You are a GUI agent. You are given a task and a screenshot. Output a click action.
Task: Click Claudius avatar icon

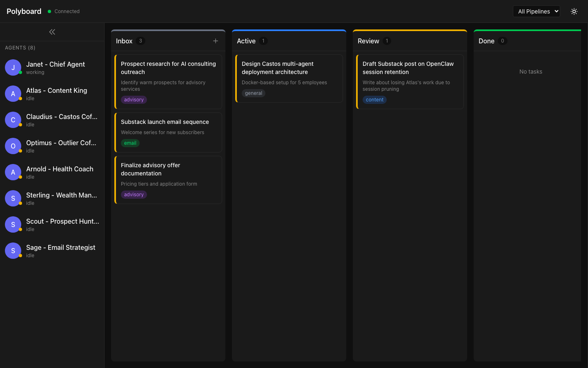point(13,120)
